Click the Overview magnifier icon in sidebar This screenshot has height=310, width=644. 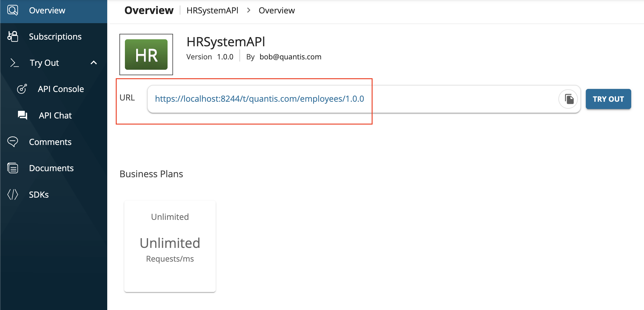point(12,10)
